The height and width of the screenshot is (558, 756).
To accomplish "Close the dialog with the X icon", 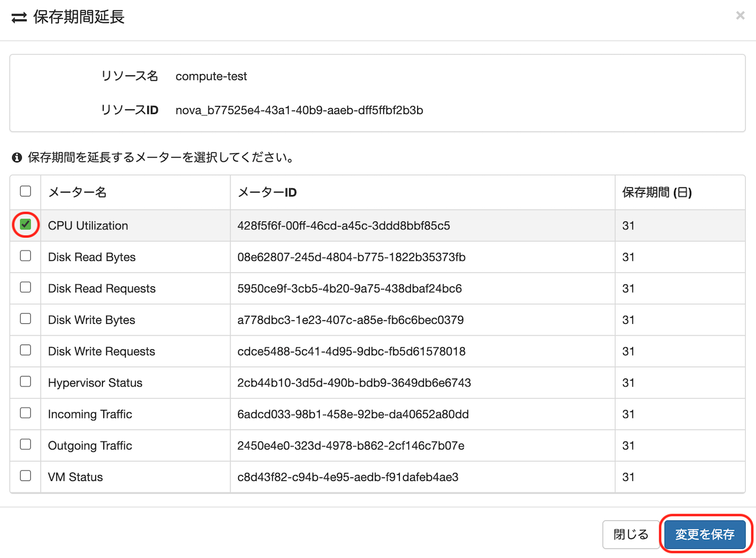I will (740, 16).
